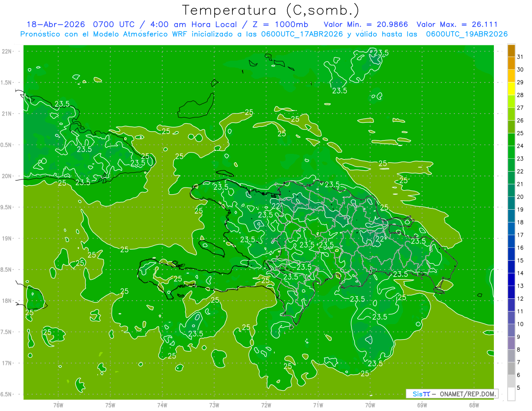Screen dimensions: 532x411
Task: Pick the purple swatch between 9 and 10
Action: coord(511,330)
